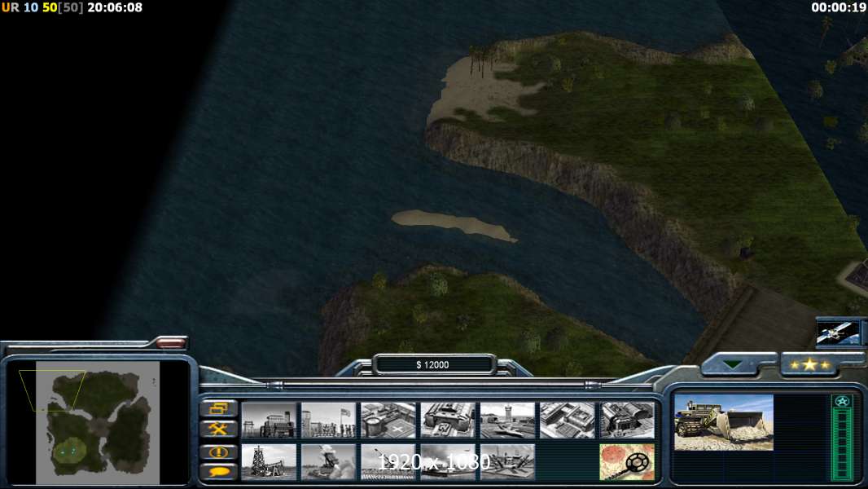Screen dimensions: 868x489
Task: Click the satellite shortcut icon
Action: 840,333
